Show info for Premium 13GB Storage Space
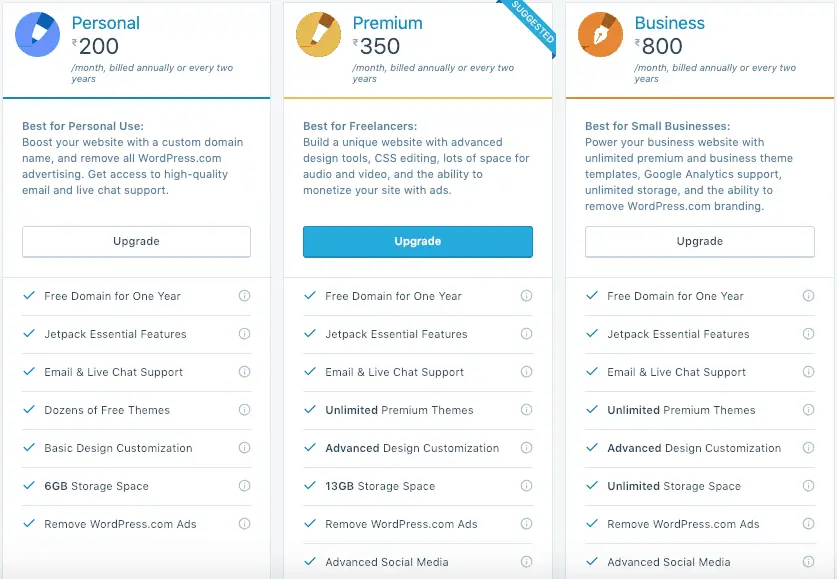The width and height of the screenshot is (837, 579). (x=526, y=486)
